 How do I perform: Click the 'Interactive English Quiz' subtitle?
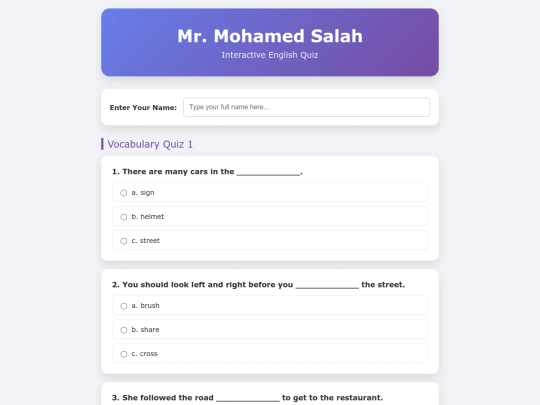click(270, 55)
